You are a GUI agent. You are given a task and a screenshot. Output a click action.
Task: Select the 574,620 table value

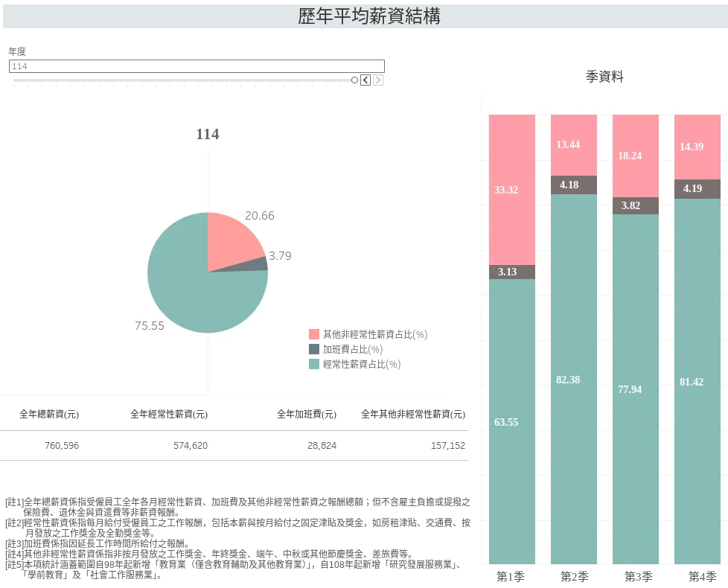pyautogui.click(x=189, y=446)
